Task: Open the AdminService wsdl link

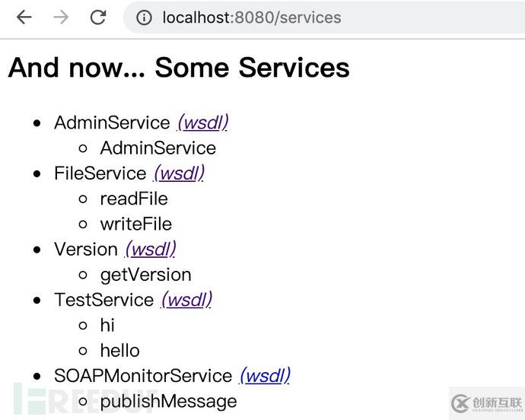Action: (202, 123)
